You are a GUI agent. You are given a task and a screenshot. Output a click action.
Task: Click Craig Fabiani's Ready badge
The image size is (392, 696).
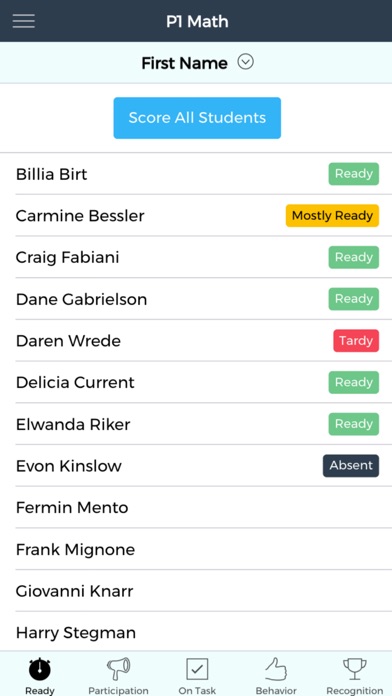[x=354, y=257]
